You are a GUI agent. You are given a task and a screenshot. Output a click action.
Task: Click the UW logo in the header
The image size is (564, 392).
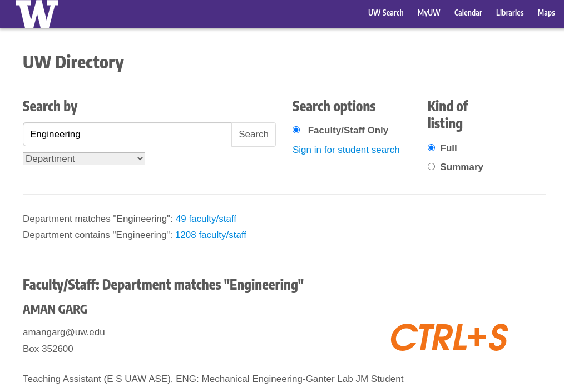(x=37, y=14)
